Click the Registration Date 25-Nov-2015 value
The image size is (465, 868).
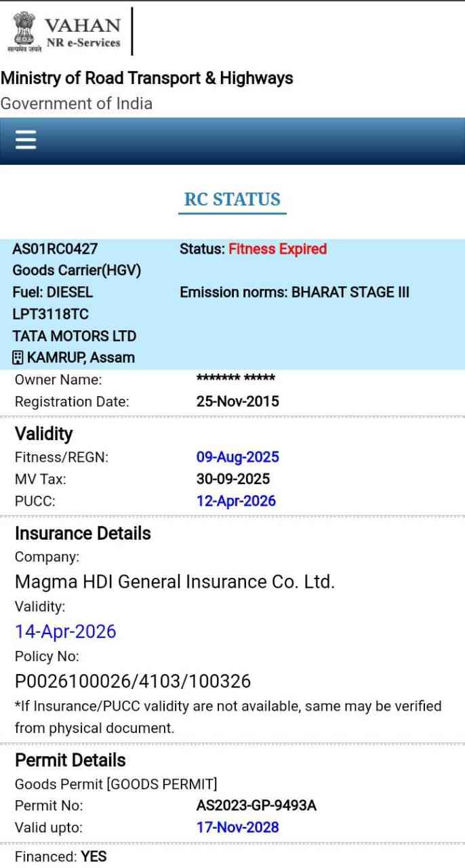coord(237,401)
